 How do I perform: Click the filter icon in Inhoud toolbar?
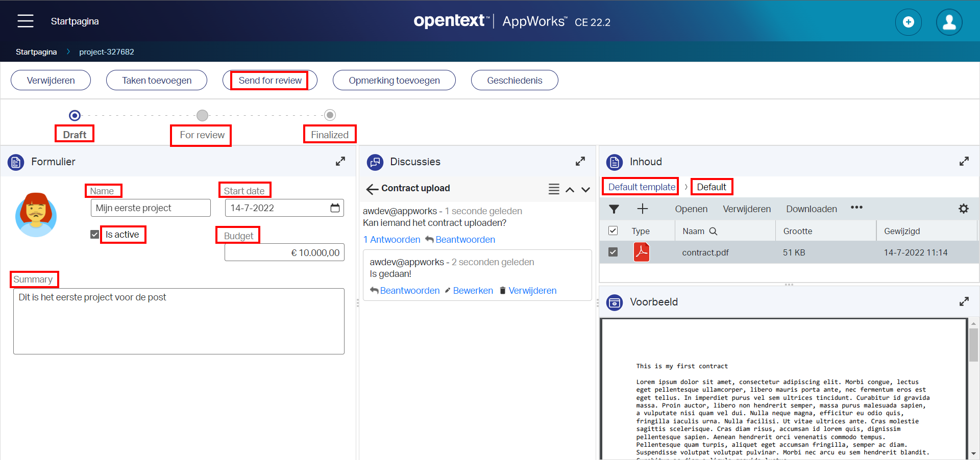pos(614,209)
